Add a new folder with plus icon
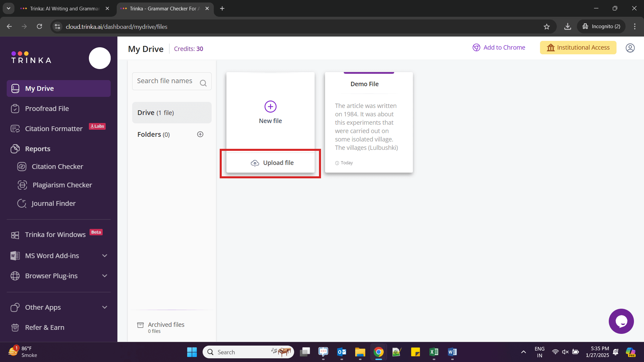 (200, 134)
